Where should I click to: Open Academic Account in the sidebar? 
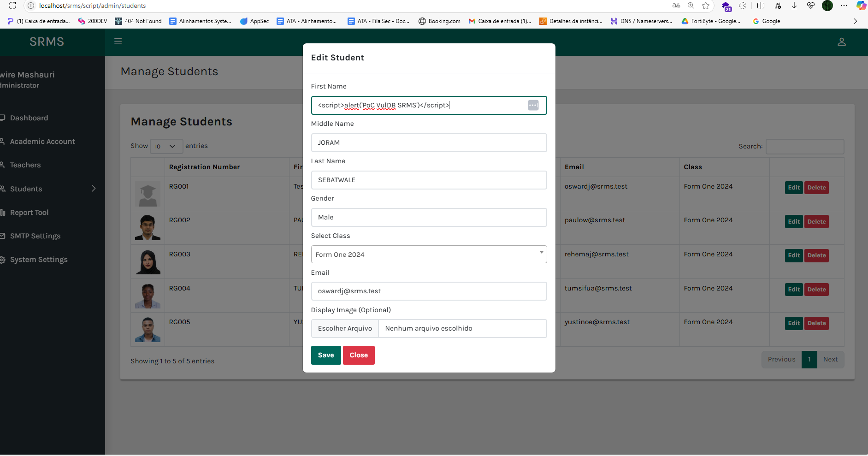pos(42,142)
